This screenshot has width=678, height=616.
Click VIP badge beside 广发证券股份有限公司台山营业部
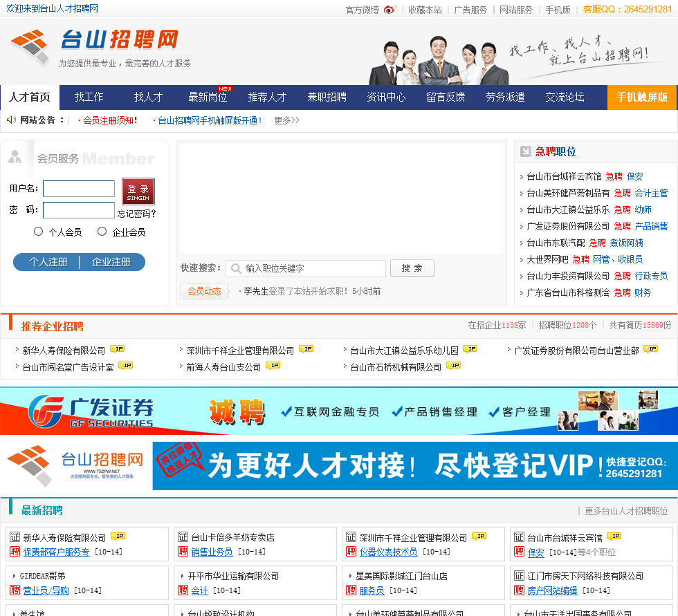(x=651, y=348)
